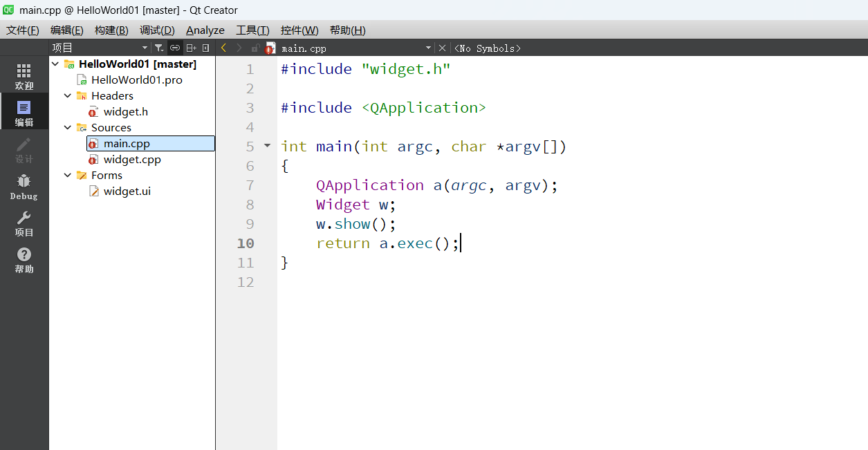Switch to Debug mode
This screenshot has width=868, height=450.
tap(24, 187)
